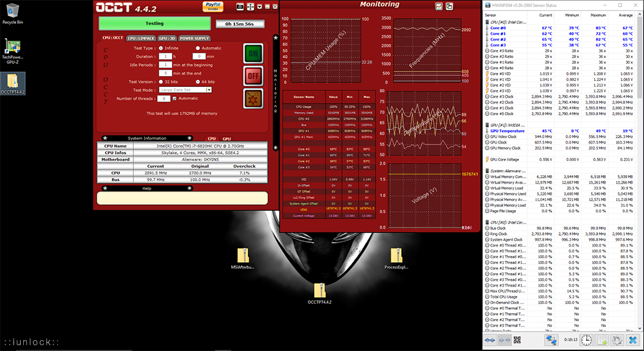Click the thermometer icon next to Core #0 in HWiNFO
Image resolution: width=644 pixels, height=351 pixels.
tap(487, 28)
